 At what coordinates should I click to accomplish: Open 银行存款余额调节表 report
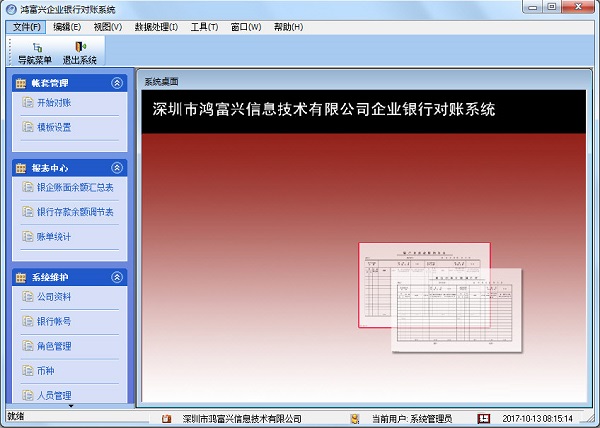(75, 212)
